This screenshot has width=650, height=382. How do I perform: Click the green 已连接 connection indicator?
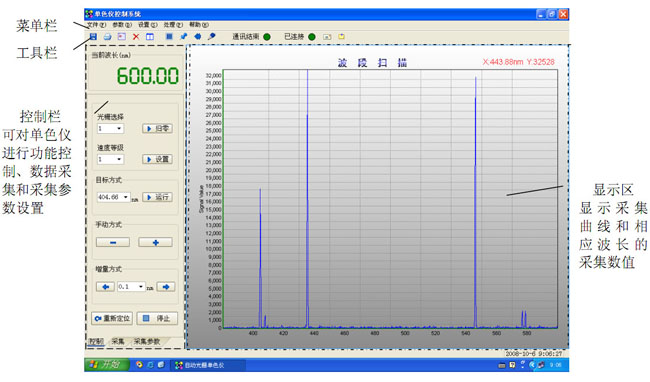tap(312, 37)
